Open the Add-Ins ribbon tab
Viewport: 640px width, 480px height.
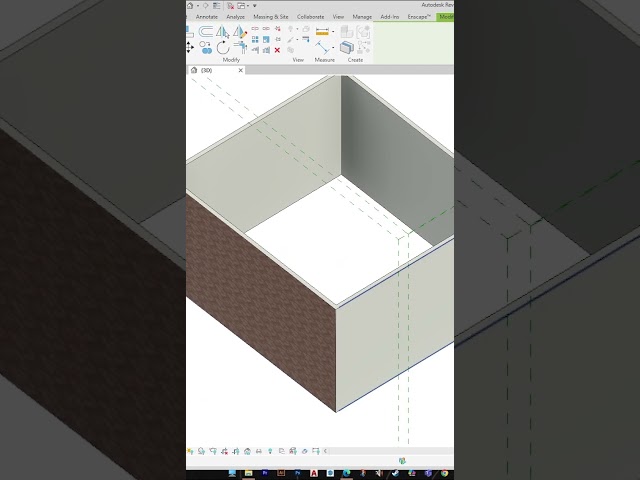pyautogui.click(x=389, y=17)
